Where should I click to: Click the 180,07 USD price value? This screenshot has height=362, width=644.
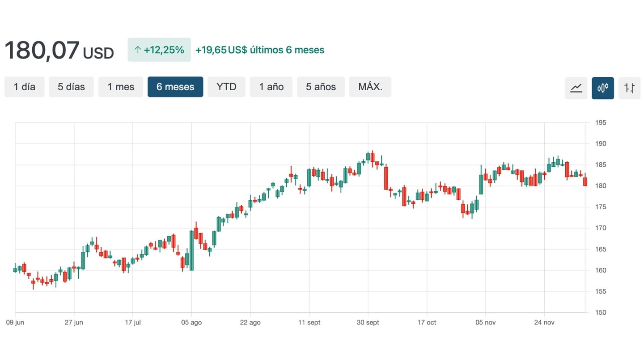coord(59,51)
